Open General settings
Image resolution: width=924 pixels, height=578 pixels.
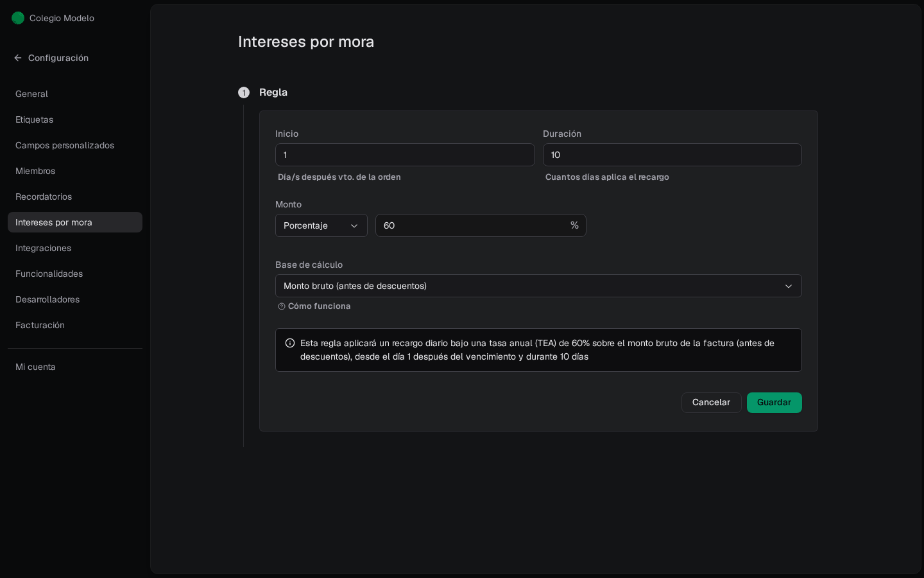[x=75, y=94]
